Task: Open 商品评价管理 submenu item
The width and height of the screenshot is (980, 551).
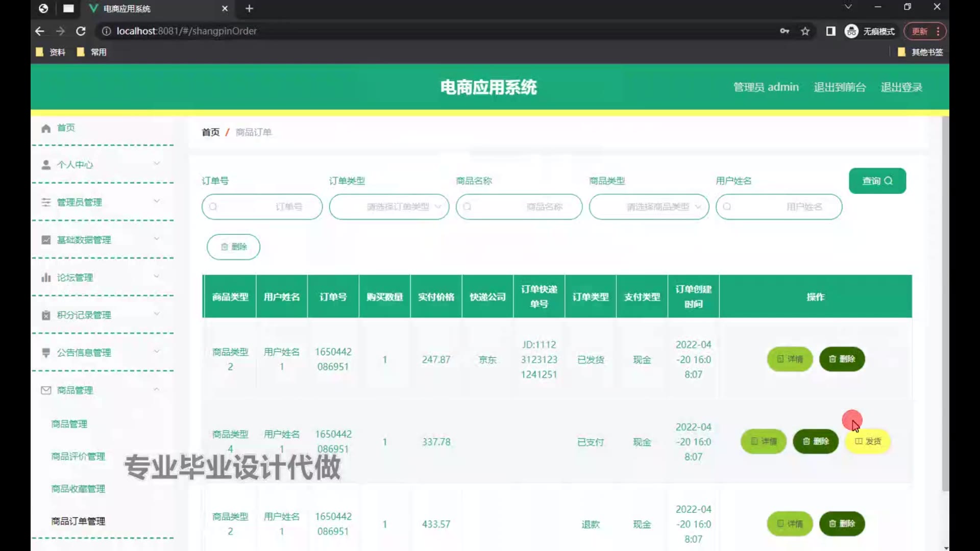Action: [78, 457]
